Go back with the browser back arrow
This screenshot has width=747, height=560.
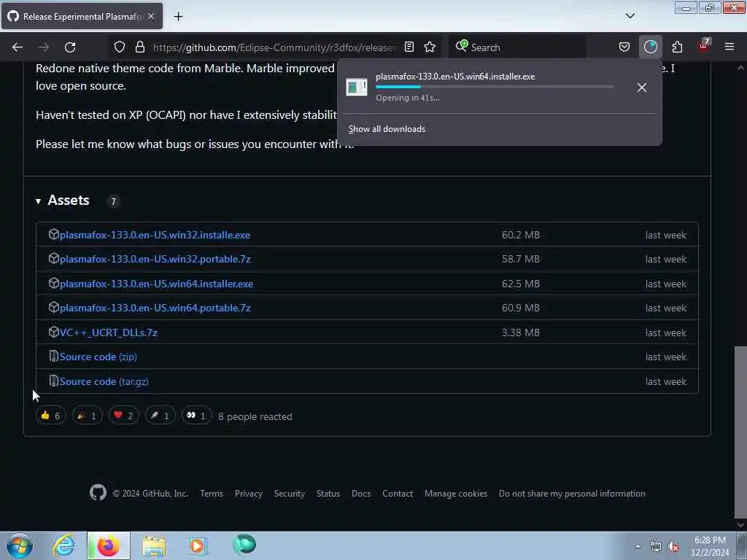point(18,47)
